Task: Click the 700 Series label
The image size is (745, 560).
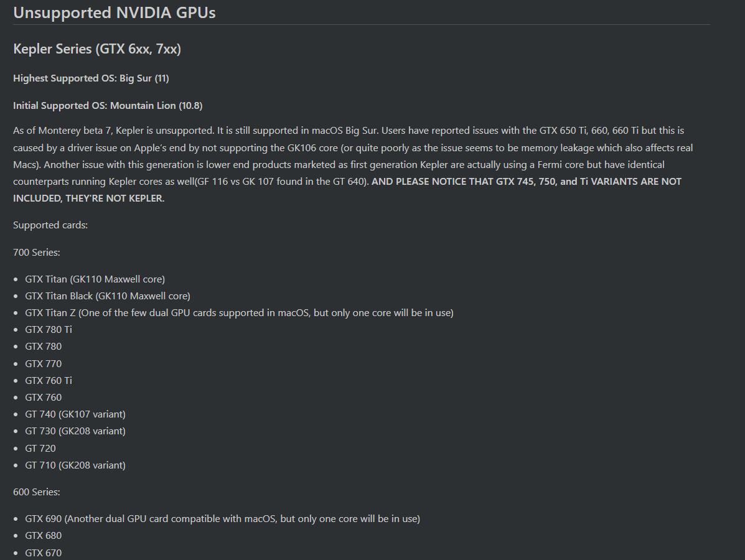Action: pyautogui.click(x=37, y=253)
